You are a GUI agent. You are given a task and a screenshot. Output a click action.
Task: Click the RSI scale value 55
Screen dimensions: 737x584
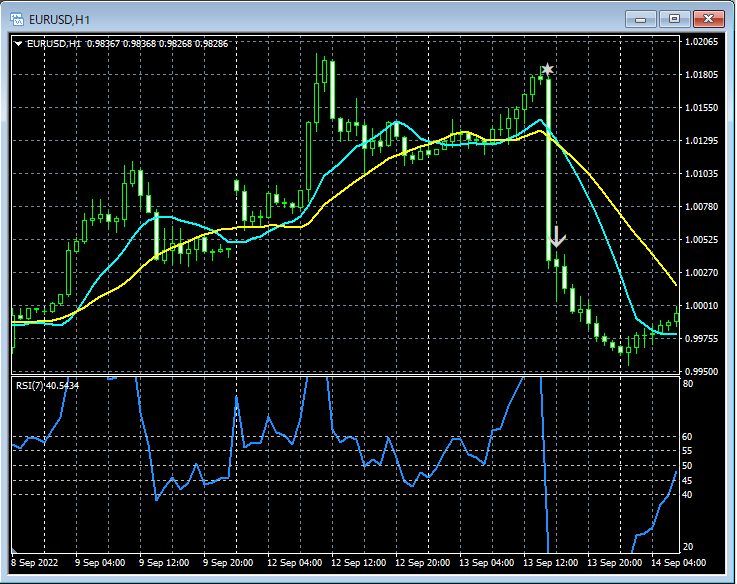[688, 451]
